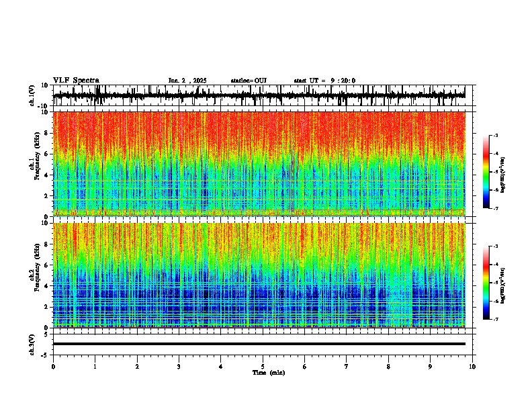Viewport: 532px width, 411px height.
Task: Click the 'ch.3(V)' axis label
Action: point(32,345)
